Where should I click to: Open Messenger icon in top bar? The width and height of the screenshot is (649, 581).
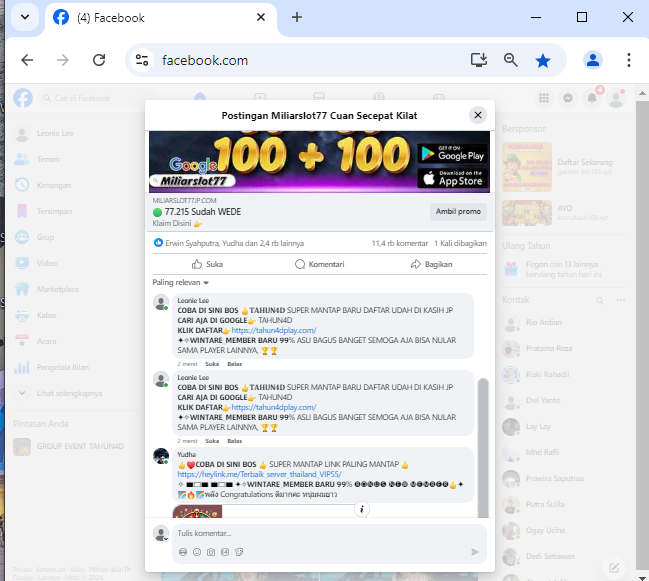point(568,98)
